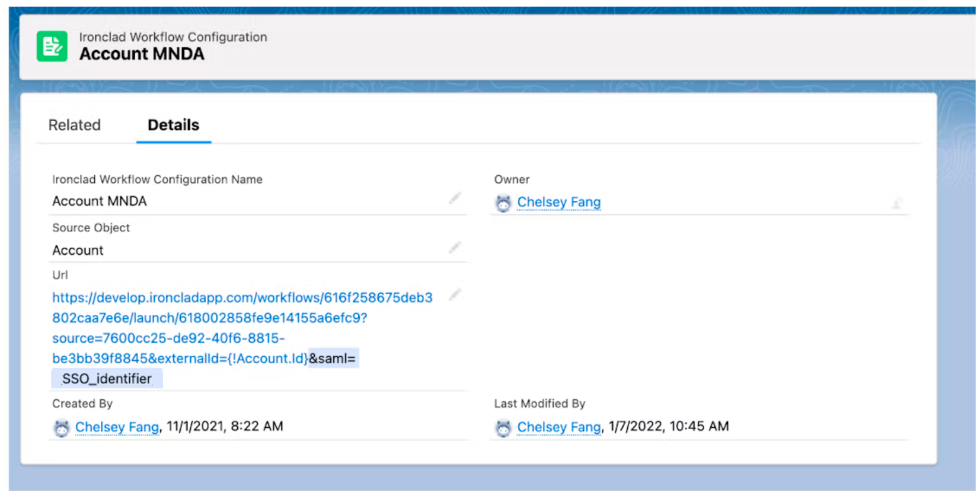This screenshot has height=497, width=980.
Task: Open the Owner Chelsey Fang link
Action: 558,202
